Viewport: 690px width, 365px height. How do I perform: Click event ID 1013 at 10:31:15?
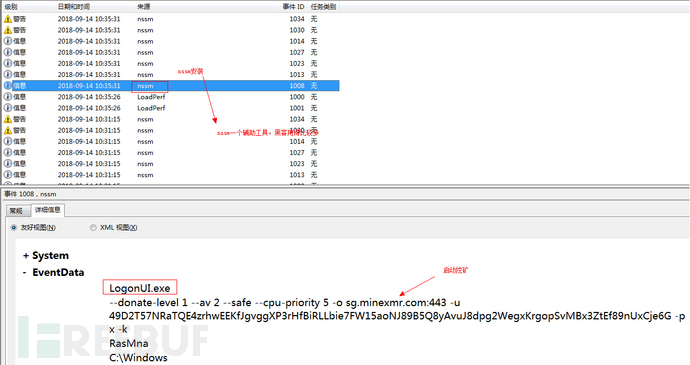click(x=297, y=175)
